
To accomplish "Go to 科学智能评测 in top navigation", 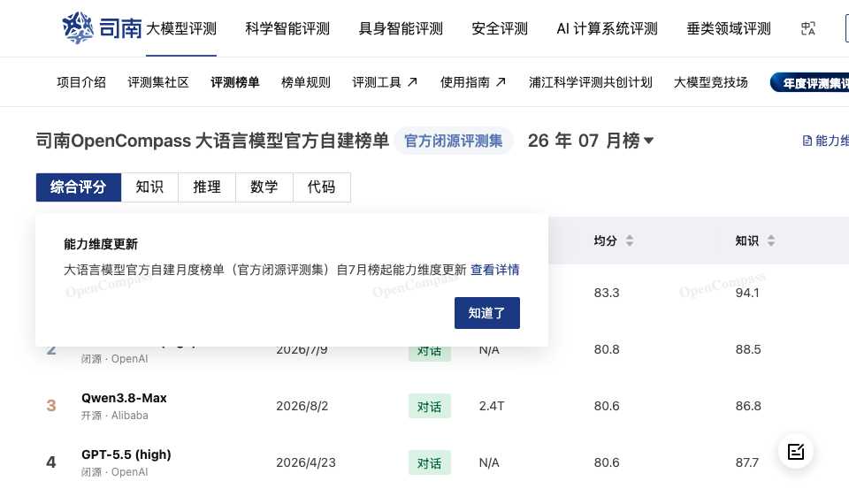I will pyautogui.click(x=287, y=28).
